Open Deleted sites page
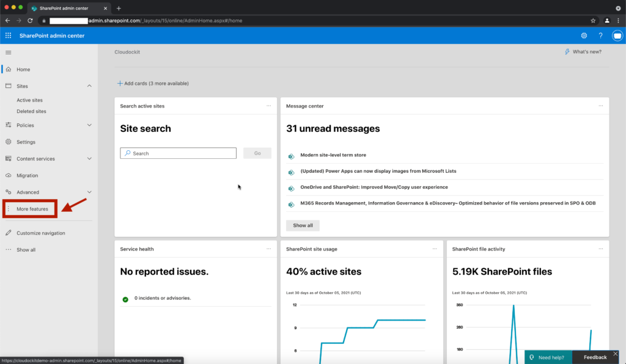 click(x=31, y=111)
